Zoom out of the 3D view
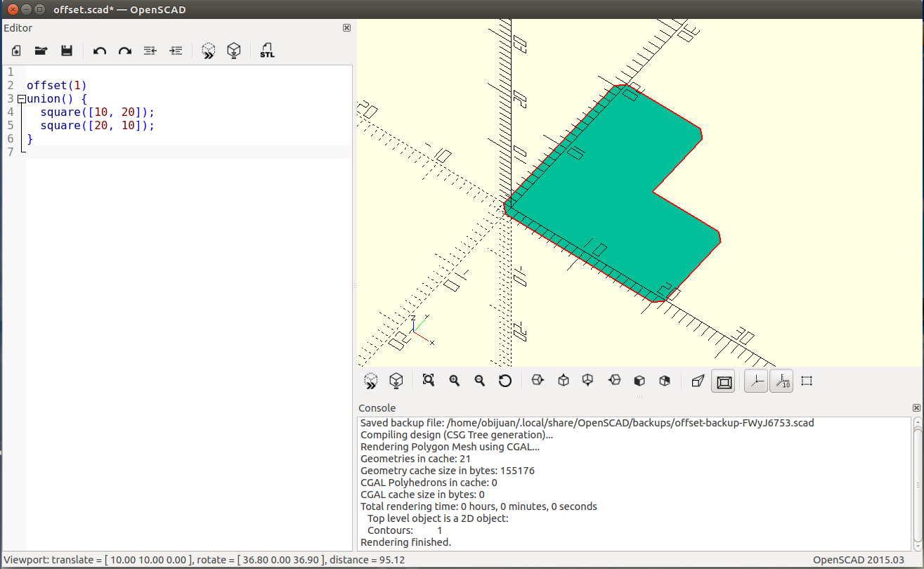 [480, 381]
